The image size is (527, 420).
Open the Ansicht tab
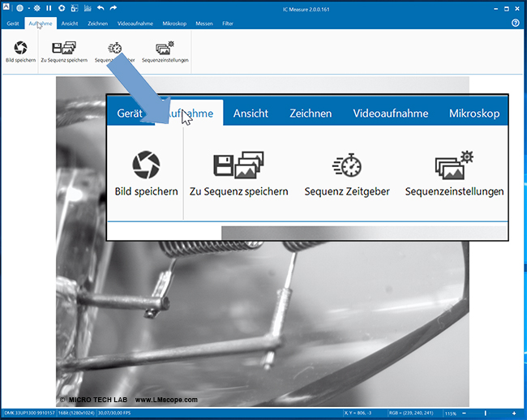pos(70,24)
